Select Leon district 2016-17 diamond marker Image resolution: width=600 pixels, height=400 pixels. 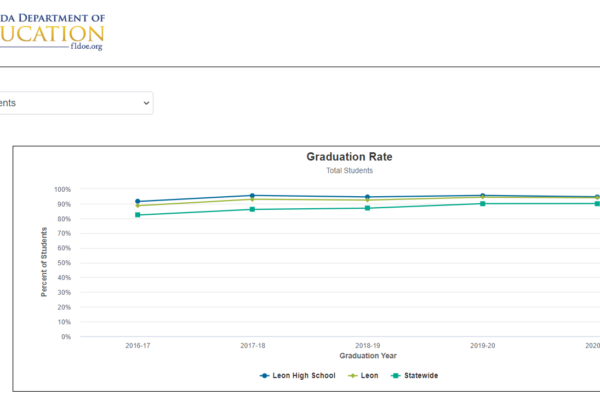point(138,206)
